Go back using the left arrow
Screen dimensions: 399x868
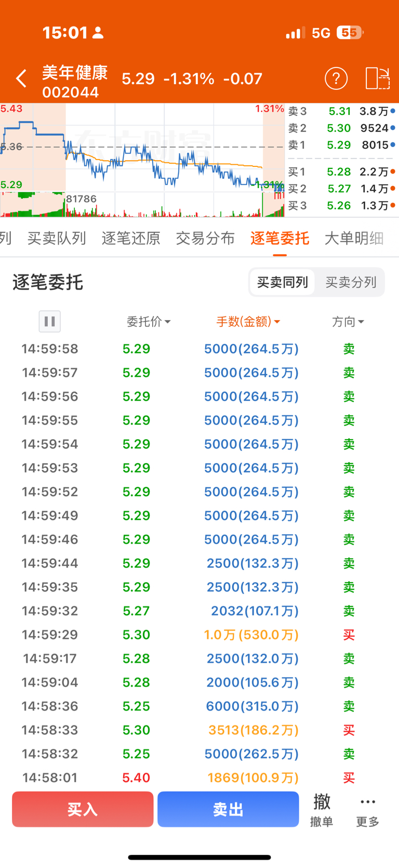(21, 78)
